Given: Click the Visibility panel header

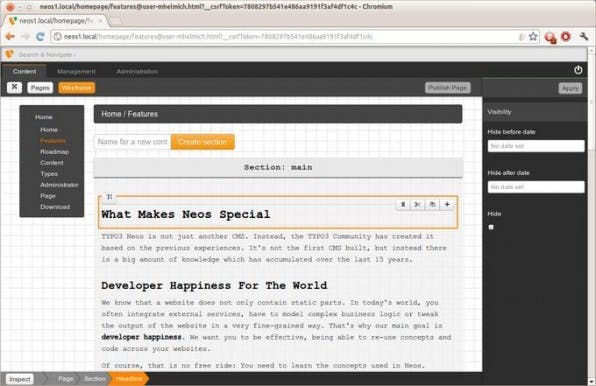Looking at the screenshot, I should click(x=535, y=112).
